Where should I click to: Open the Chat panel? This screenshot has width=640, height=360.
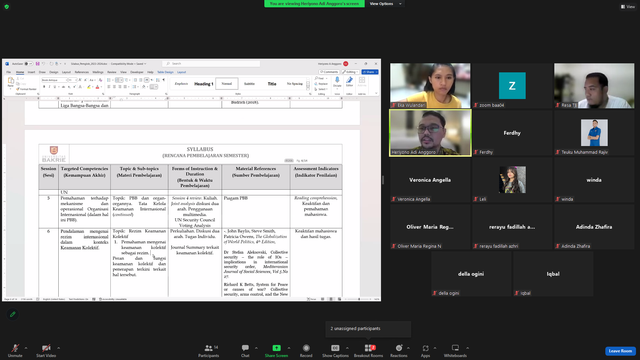pyautogui.click(x=245, y=350)
